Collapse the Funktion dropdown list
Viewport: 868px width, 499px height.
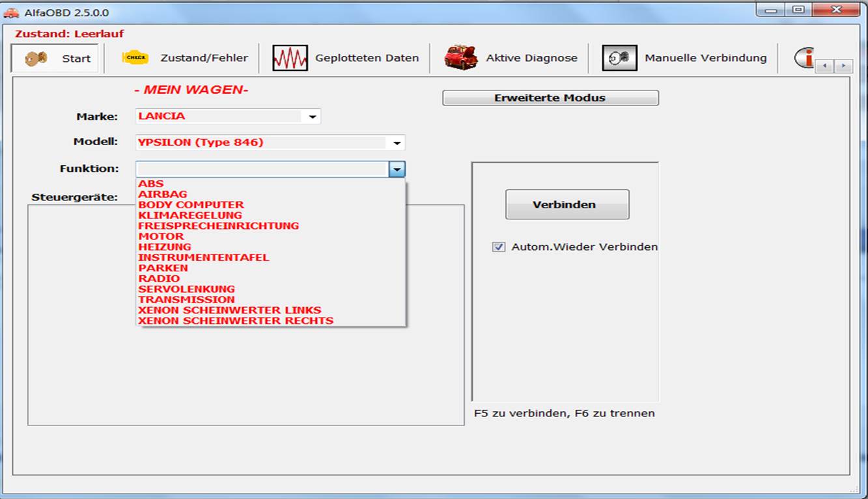point(397,170)
